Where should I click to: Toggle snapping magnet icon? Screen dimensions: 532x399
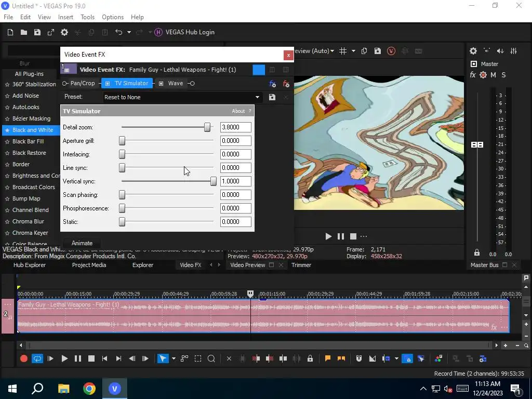(358, 358)
